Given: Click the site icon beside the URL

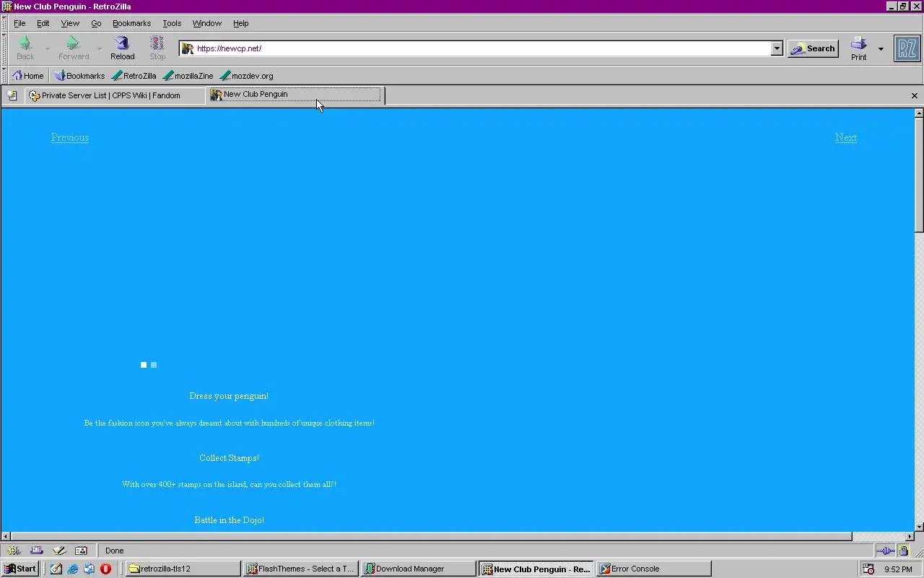Looking at the screenshot, I should pos(188,48).
